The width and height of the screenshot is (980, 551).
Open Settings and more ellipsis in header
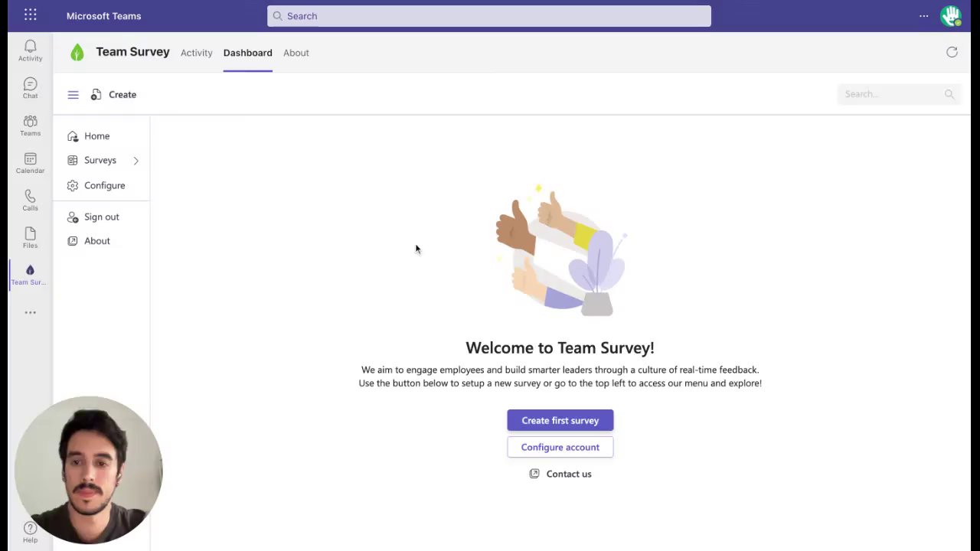tap(923, 16)
